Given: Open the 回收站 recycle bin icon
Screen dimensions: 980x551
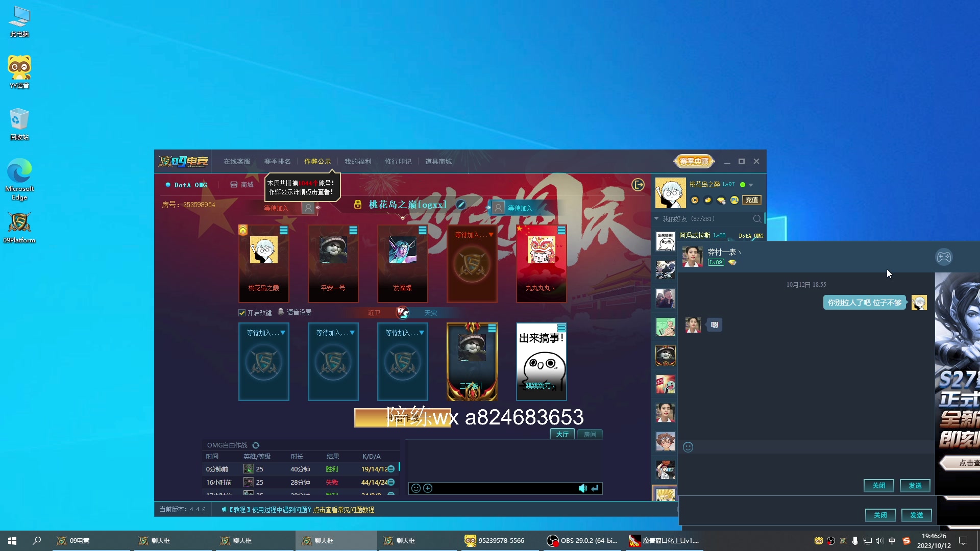Looking at the screenshot, I should tap(19, 123).
